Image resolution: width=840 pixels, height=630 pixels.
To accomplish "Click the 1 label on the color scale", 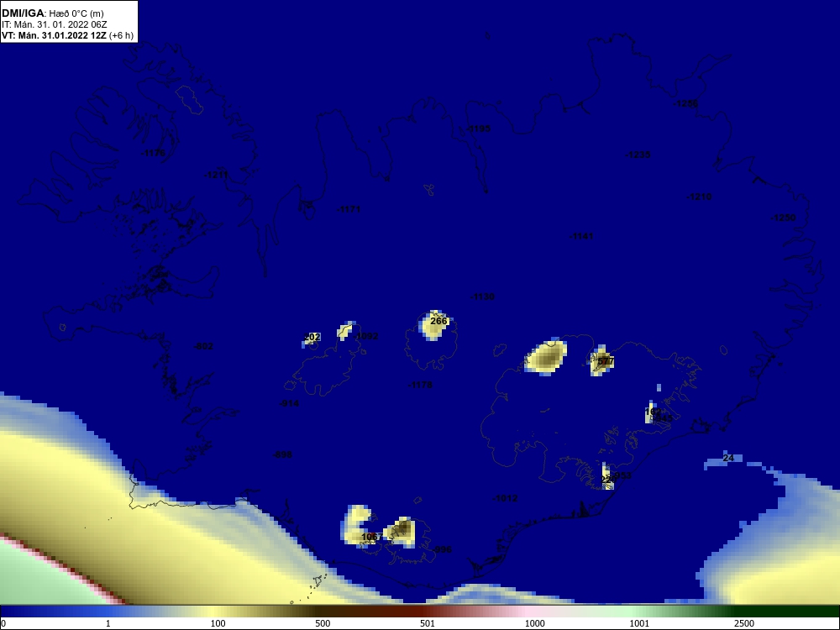I will 108,623.
